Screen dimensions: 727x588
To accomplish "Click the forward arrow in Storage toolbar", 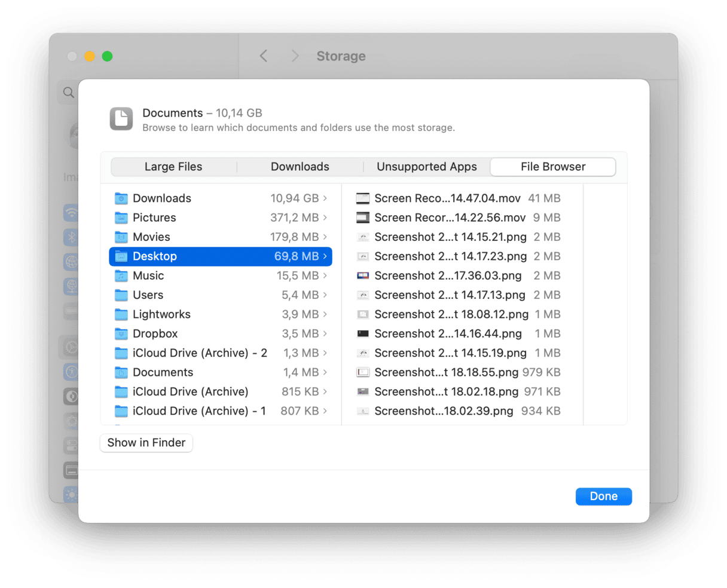I will [x=295, y=56].
